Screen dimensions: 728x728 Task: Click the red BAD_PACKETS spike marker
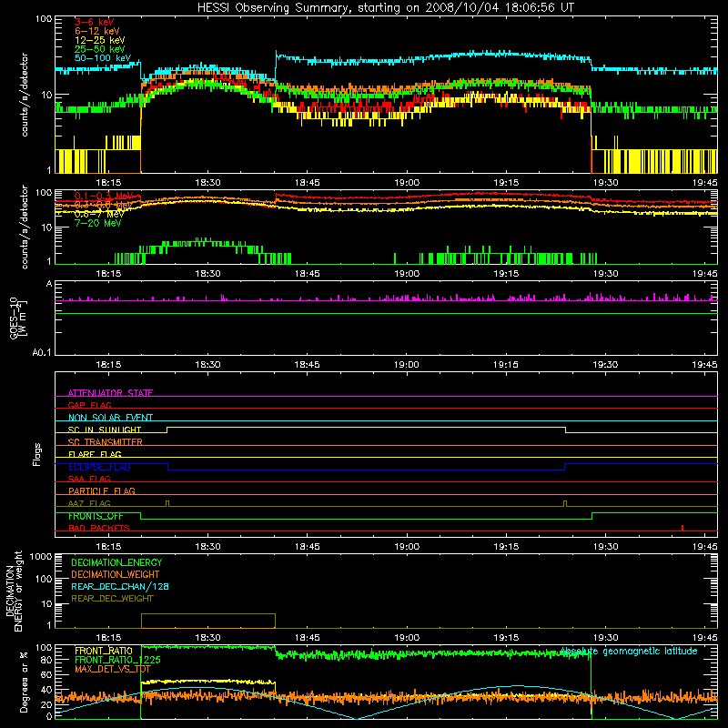[682, 528]
